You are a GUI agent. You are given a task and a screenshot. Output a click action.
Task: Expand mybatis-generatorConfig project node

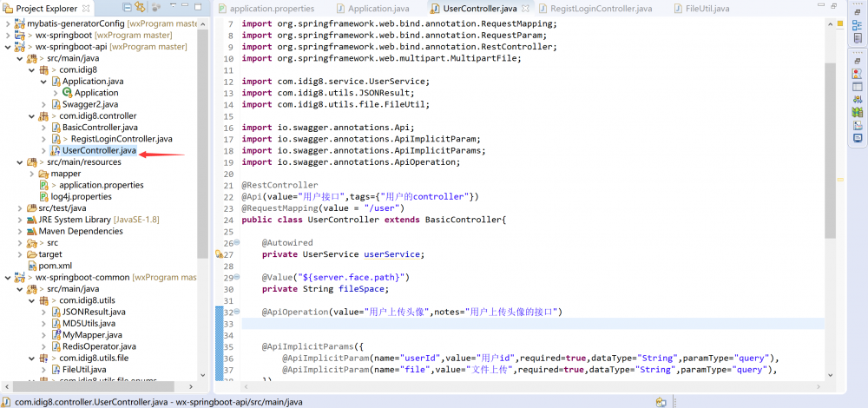coord(7,23)
